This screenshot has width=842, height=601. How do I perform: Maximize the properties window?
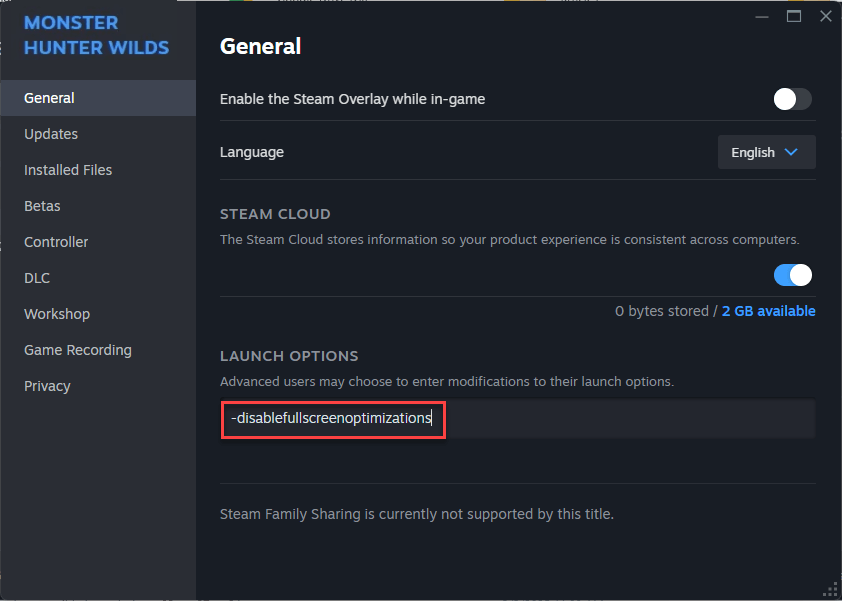click(794, 16)
